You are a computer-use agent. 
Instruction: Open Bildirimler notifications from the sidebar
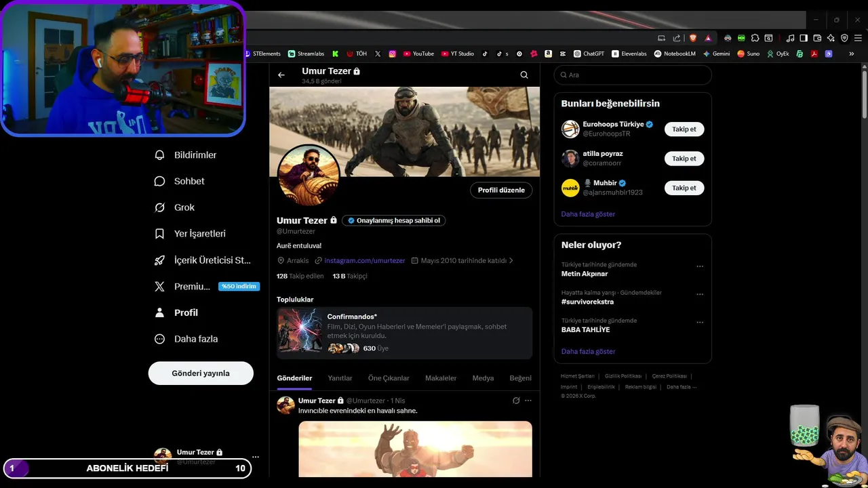[186, 155]
